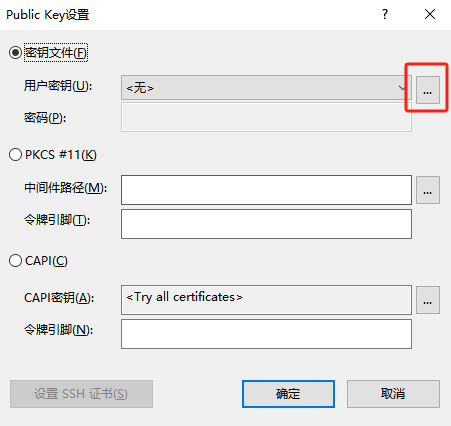The height and width of the screenshot is (426, 451).
Task: Open the browse button beside 中间件路径 field
Action: (428, 190)
